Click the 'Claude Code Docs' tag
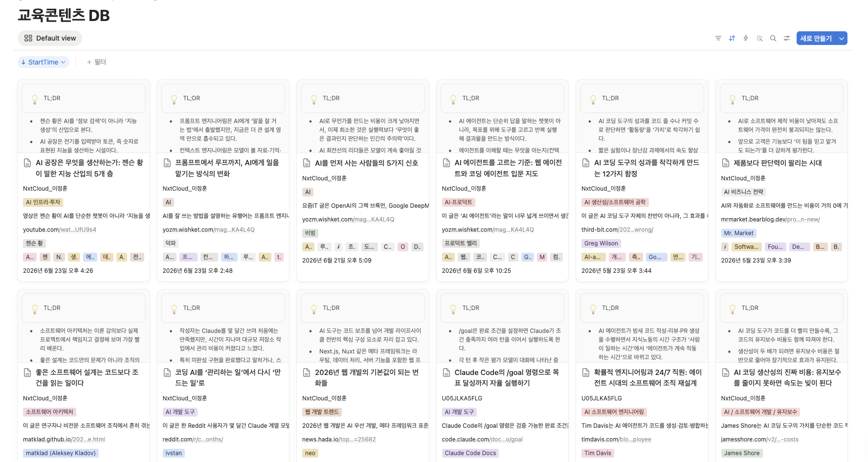This screenshot has width=868, height=462. [x=470, y=453]
